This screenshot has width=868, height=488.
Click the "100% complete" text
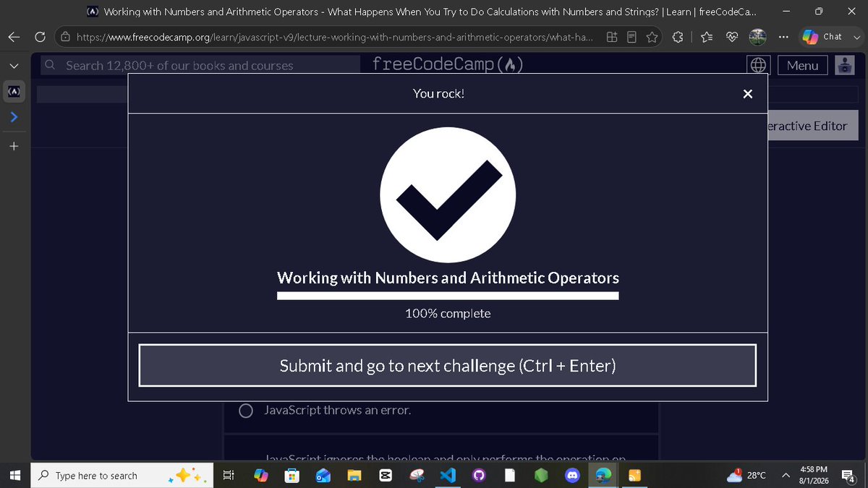click(448, 314)
